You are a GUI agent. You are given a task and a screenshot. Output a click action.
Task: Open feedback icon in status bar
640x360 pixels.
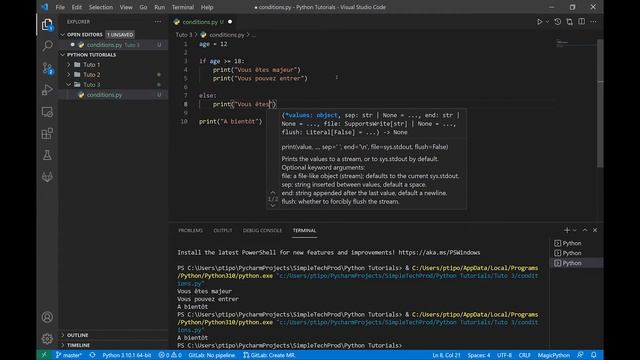coord(580,355)
